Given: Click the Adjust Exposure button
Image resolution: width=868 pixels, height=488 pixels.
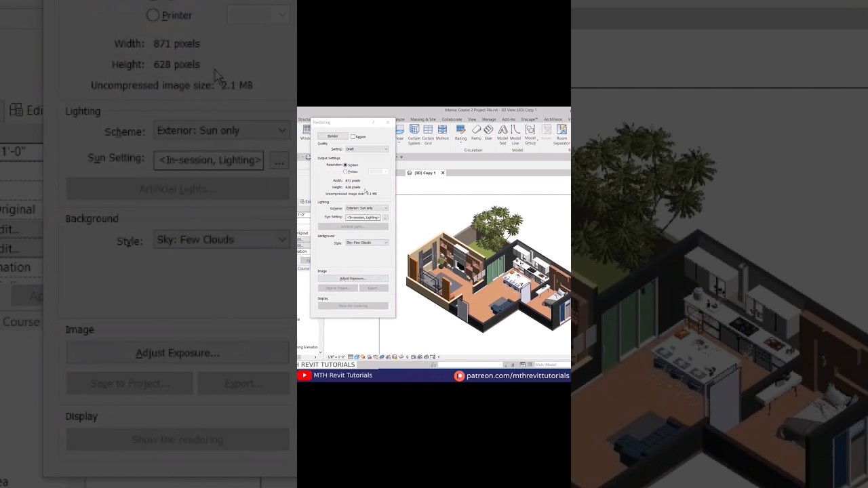Looking at the screenshot, I should [x=353, y=279].
